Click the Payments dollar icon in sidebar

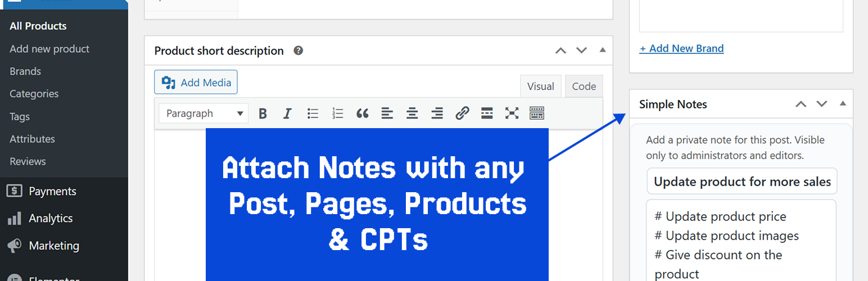pyautogui.click(x=15, y=191)
